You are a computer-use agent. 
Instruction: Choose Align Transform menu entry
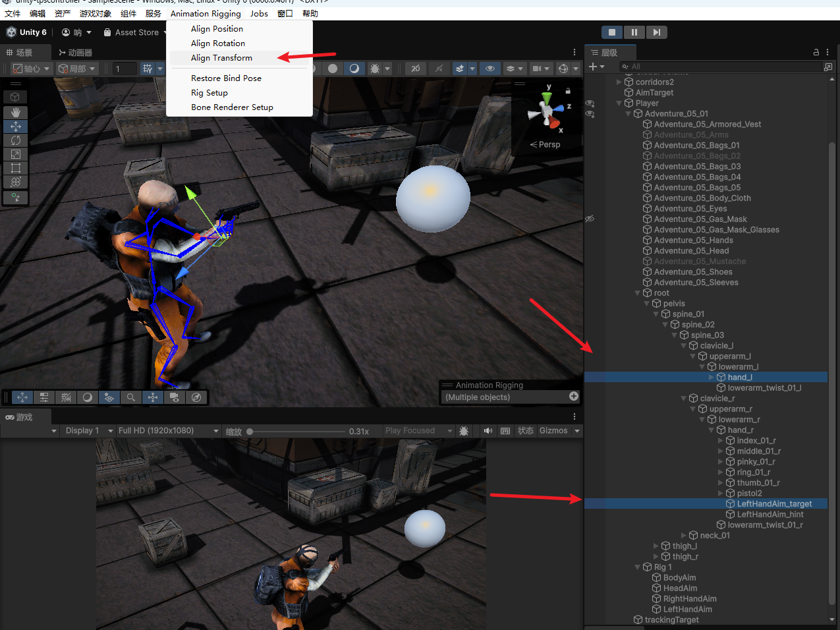click(x=221, y=58)
